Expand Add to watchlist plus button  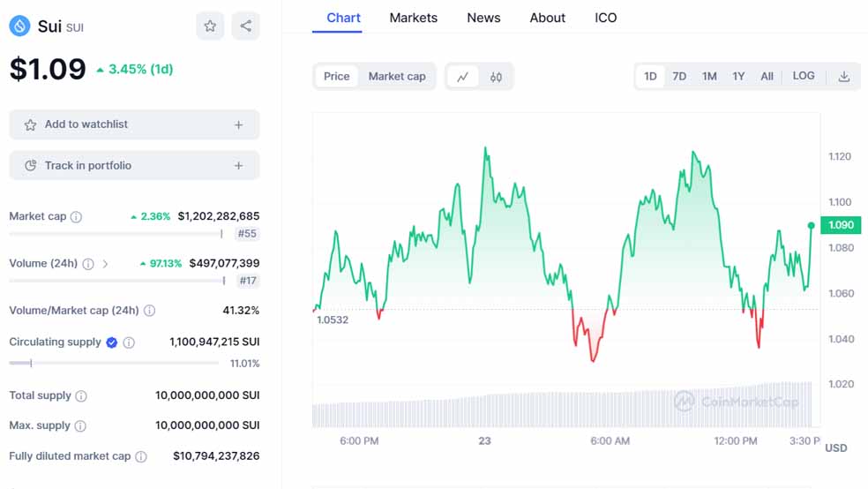click(x=238, y=125)
